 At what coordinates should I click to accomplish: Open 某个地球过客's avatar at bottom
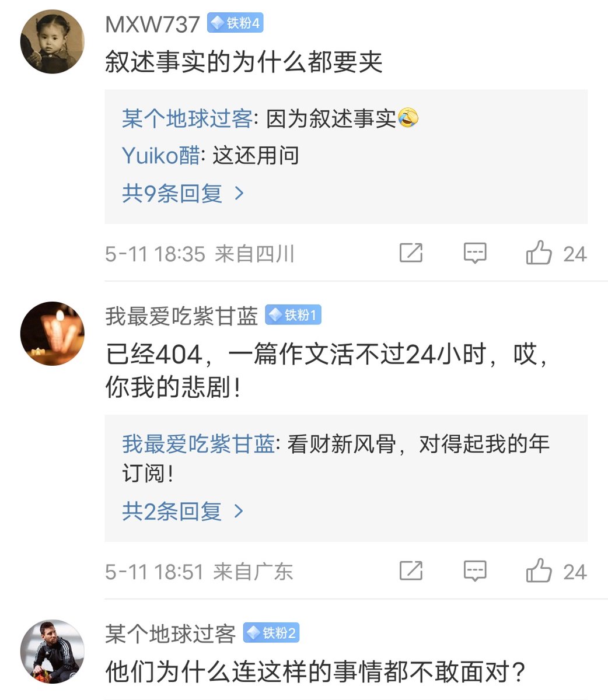(53, 651)
